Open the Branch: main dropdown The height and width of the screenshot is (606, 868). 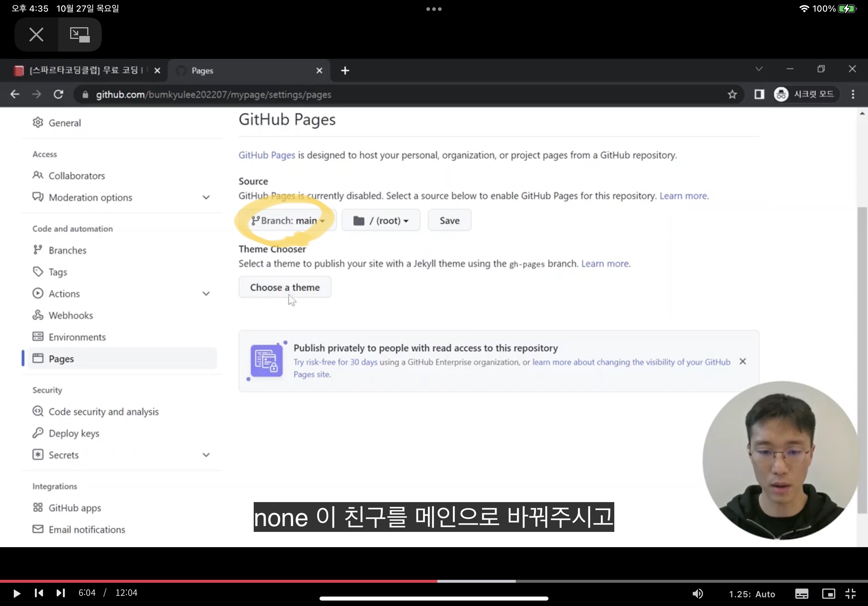[x=288, y=220]
